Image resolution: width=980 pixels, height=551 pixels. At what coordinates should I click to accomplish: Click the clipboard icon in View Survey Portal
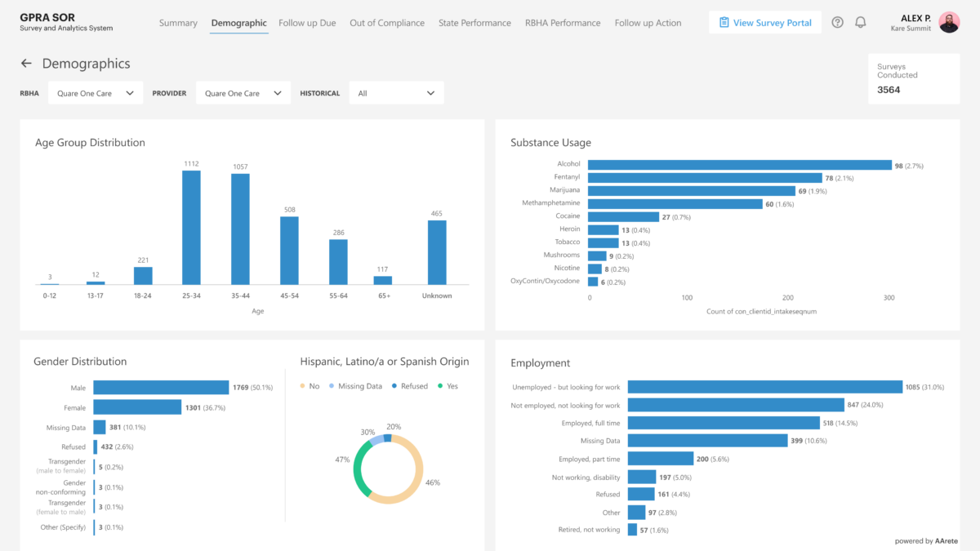tap(724, 23)
